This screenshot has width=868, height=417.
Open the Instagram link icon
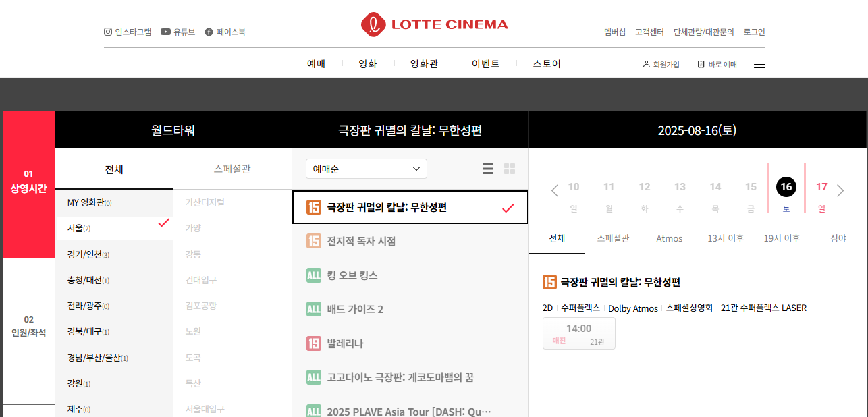pyautogui.click(x=108, y=32)
